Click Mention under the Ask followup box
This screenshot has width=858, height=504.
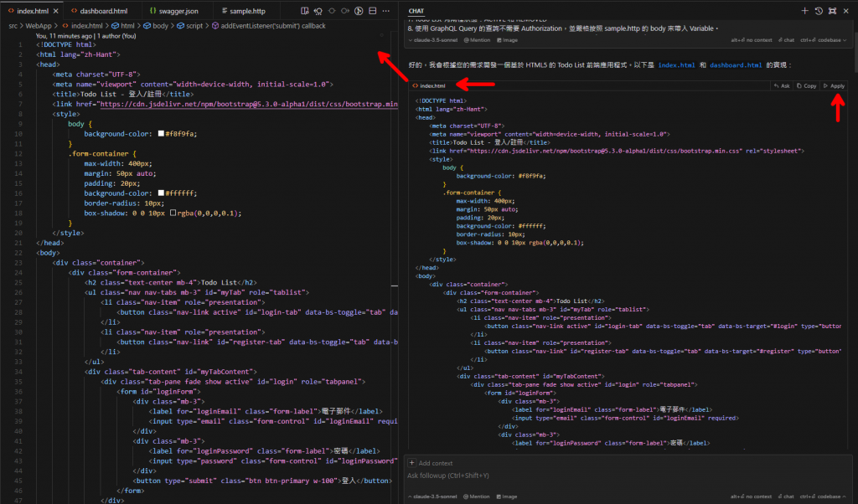(476, 496)
